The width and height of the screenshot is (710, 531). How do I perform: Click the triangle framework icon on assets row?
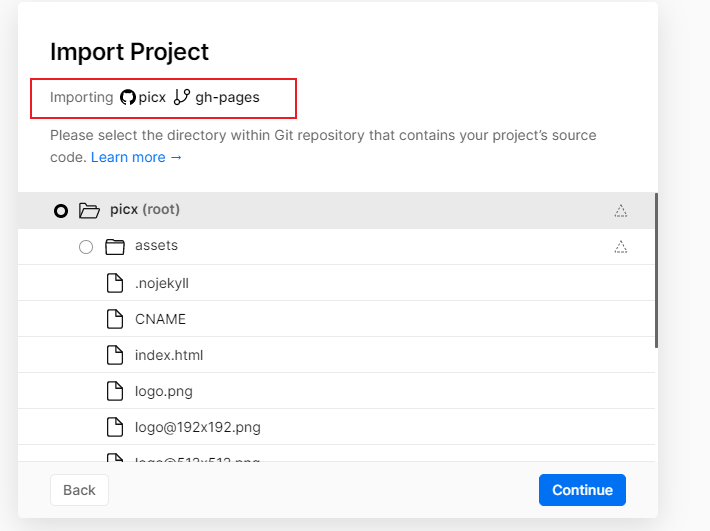point(620,246)
